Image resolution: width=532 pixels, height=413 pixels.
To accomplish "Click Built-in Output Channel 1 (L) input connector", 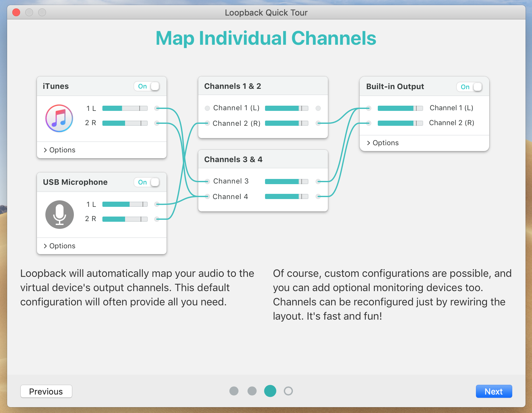I will point(369,108).
